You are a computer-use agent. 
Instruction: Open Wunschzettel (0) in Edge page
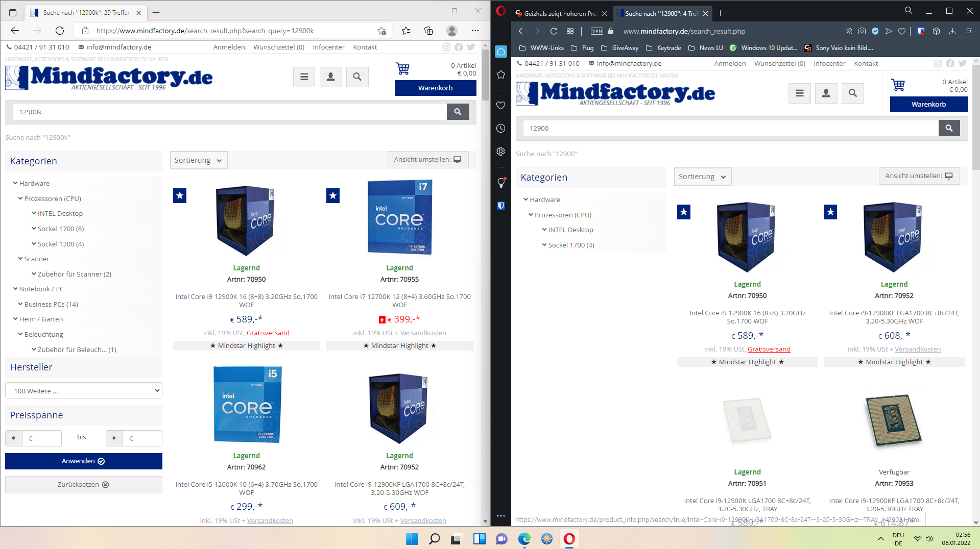279,47
